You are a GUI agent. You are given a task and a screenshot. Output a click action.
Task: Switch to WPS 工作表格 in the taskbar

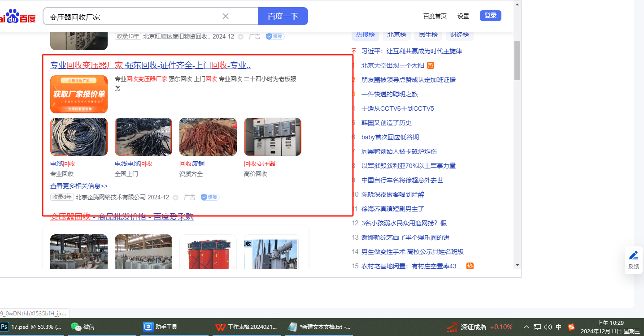[246, 327]
